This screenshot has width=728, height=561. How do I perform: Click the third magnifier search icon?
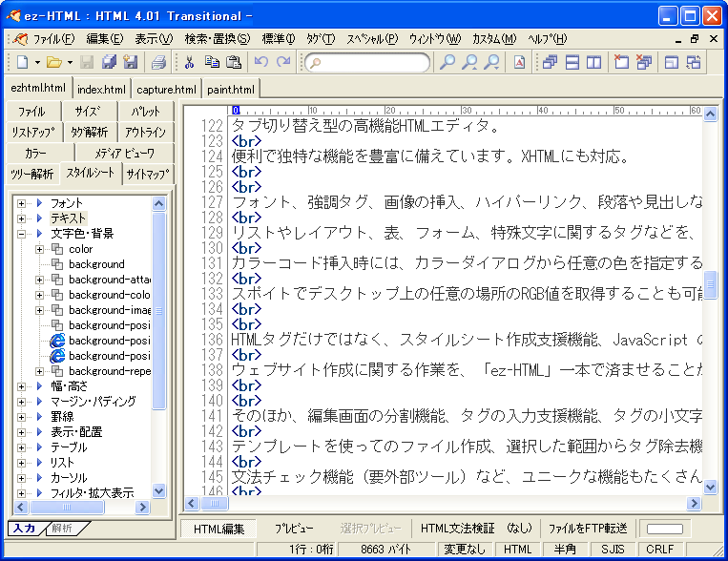(x=491, y=62)
